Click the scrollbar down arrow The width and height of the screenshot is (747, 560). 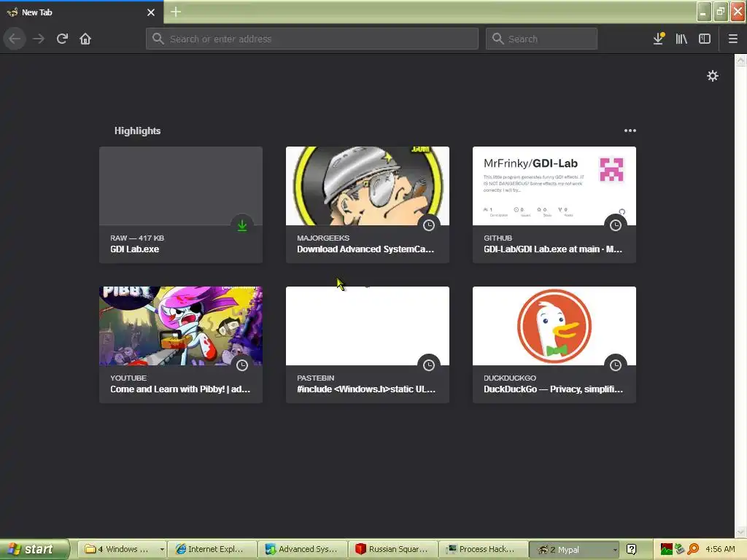[x=740, y=532]
